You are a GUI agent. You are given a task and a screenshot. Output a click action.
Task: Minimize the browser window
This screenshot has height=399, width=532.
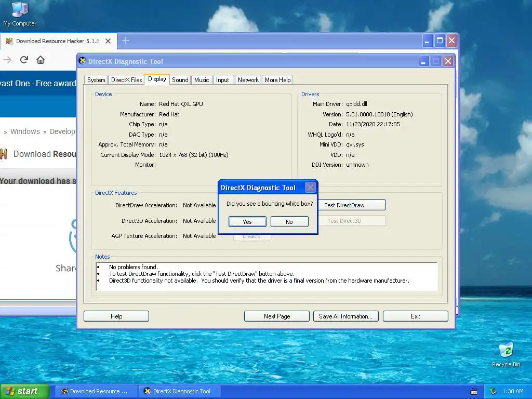tap(427, 41)
